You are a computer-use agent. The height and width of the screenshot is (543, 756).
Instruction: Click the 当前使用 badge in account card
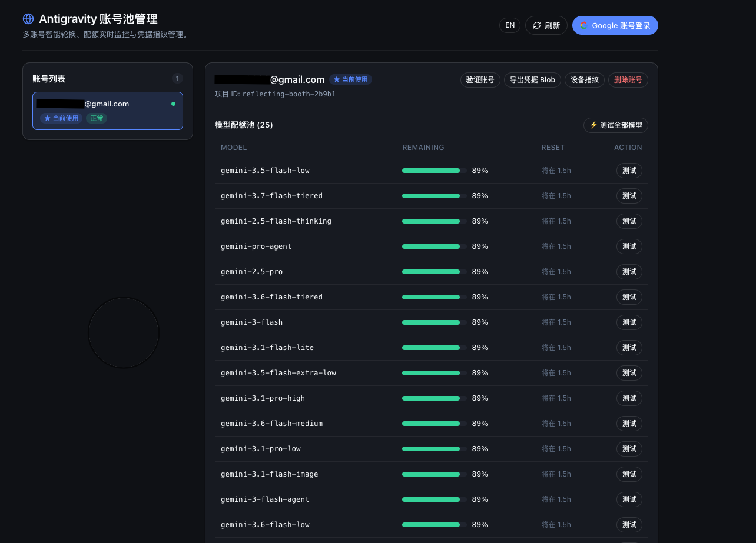(x=61, y=118)
